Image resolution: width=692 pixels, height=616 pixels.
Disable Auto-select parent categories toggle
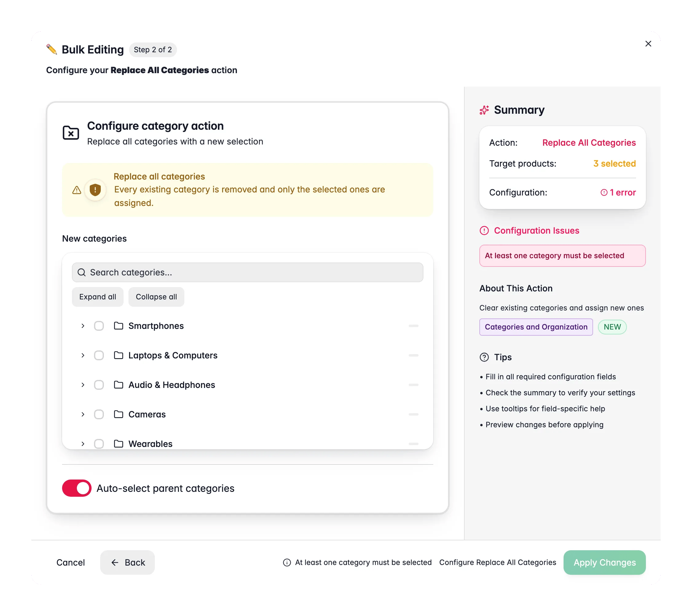point(77,488)
